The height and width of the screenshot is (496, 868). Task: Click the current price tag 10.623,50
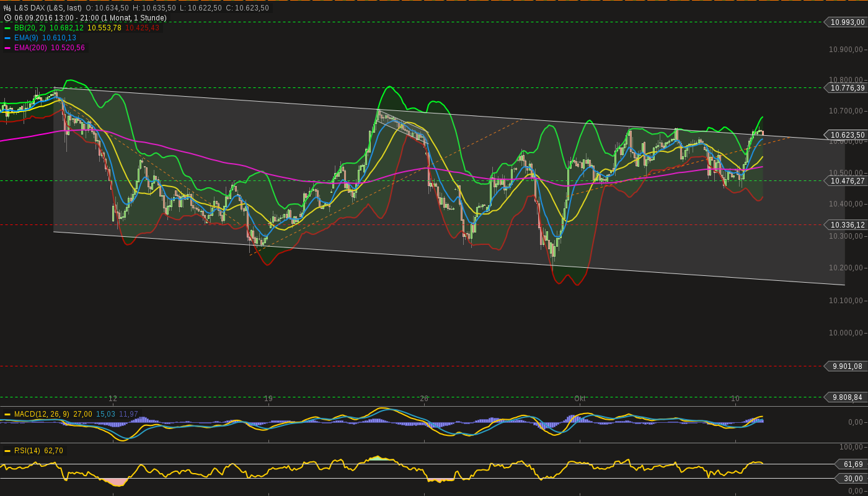tap(845, 135)
